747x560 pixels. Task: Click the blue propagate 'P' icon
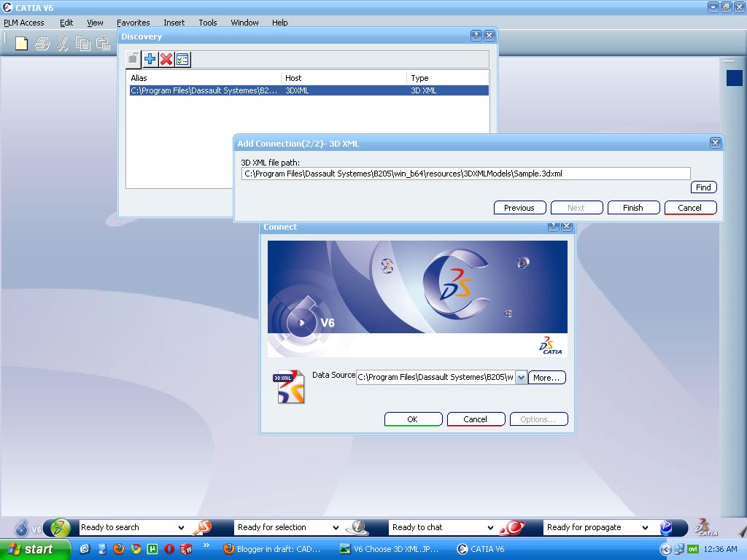pyautogui.click(x=666, y=528)
